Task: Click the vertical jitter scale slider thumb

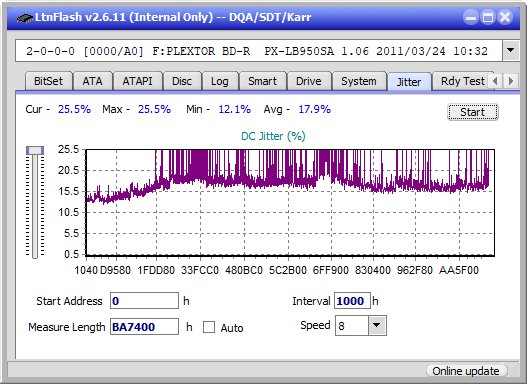Action: tap(35, 150)
